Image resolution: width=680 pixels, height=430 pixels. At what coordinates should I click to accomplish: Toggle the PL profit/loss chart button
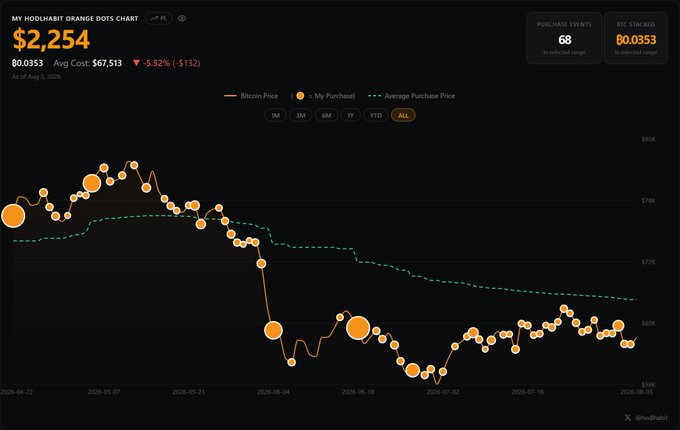click(x=159, y=18)
